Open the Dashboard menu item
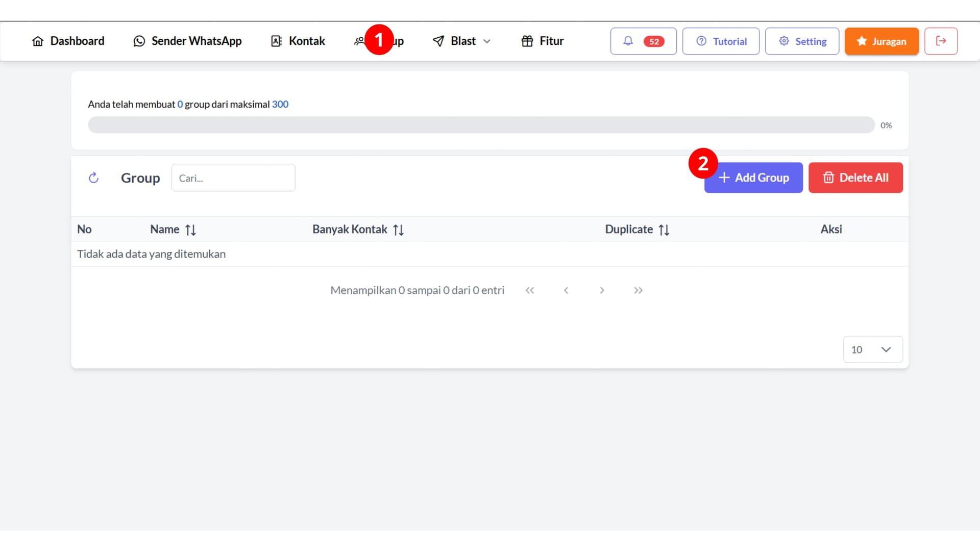This screenshot has height=551, width=980. (x=68, y=41)
